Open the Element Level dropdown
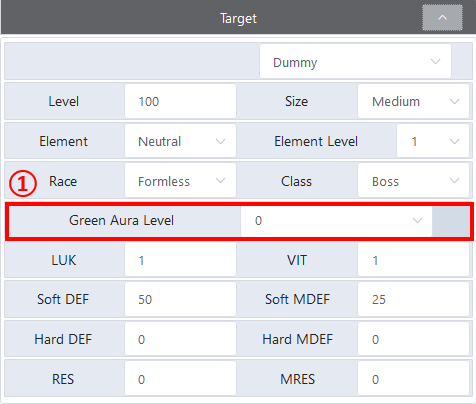 (x=433, y=141)
